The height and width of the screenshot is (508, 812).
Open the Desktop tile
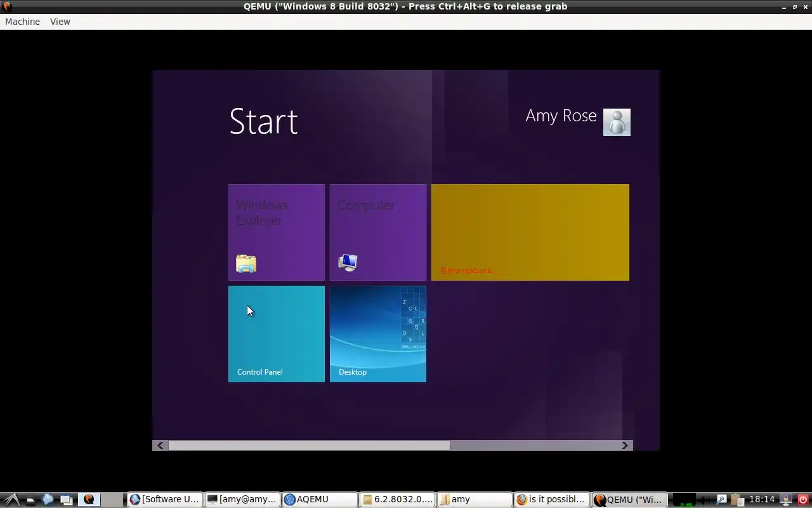[x=378, y=334]
